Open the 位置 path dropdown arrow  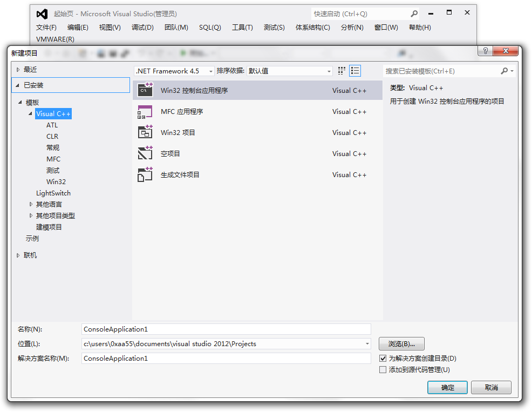click(x=367, y=344)
